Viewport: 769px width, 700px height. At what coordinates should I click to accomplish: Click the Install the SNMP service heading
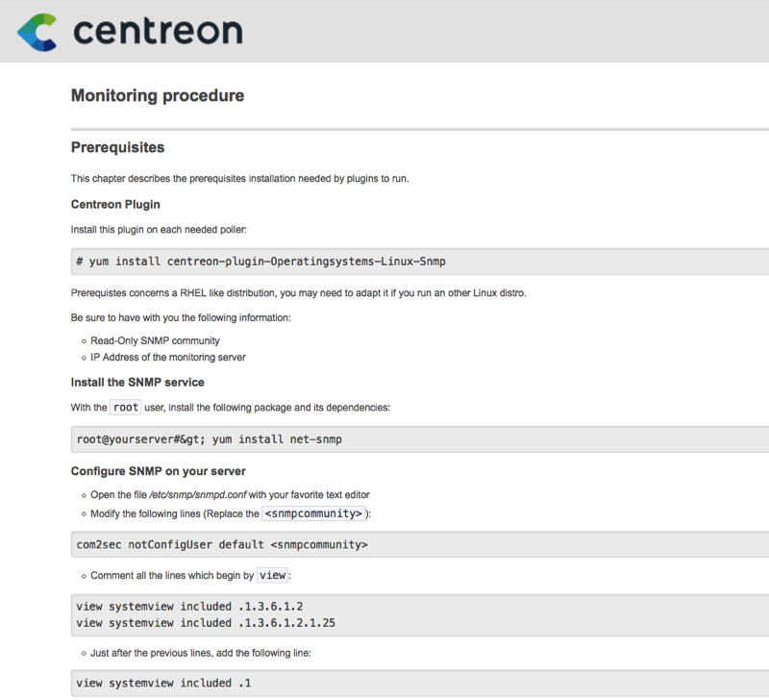[137, 382]
